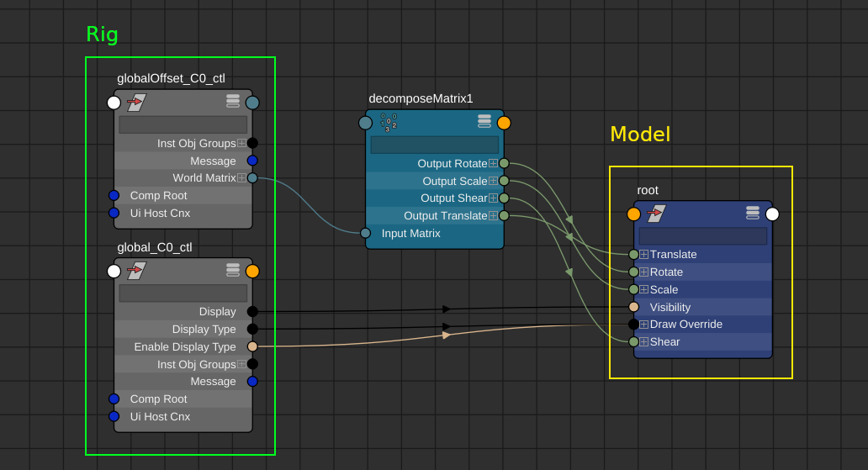Click the filter field on decomposeMatrix1 node
The height and width of the screenshot is (470, 868).
[434, 145]
